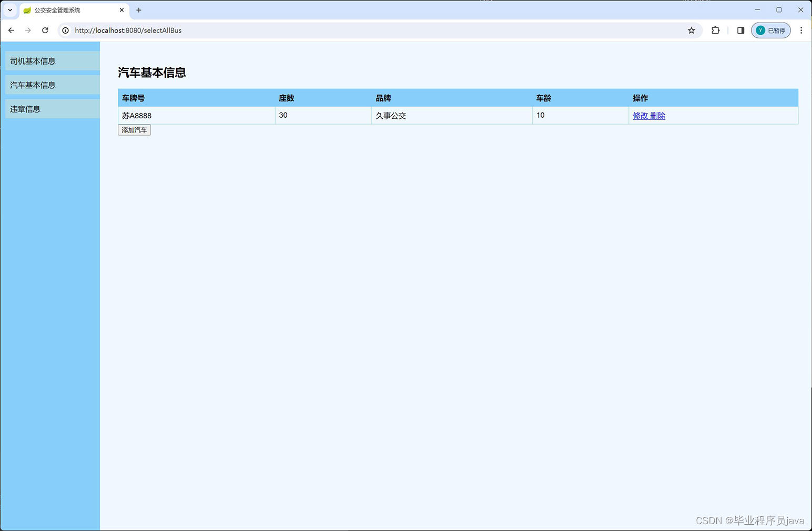Toggle the browser side panel icon
The width and height of the screenshot is (812, 531).
click(x=740, y=30)
